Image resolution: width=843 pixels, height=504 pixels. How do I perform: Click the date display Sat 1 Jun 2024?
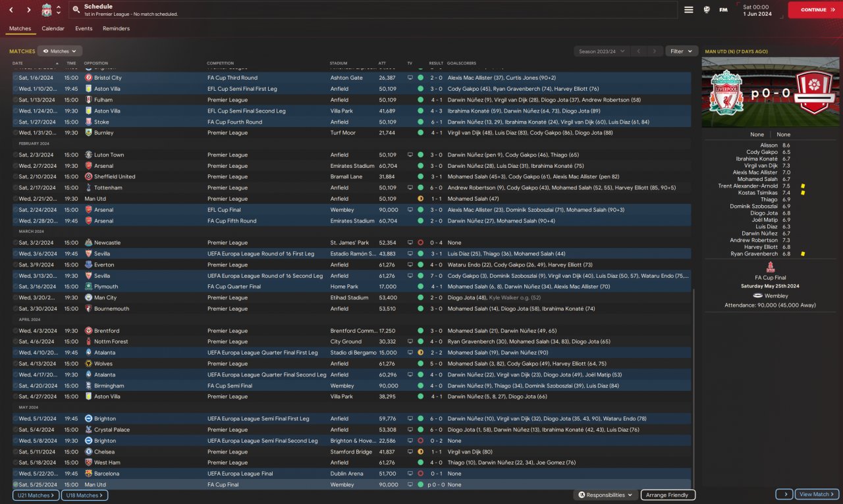coord(756,10)
